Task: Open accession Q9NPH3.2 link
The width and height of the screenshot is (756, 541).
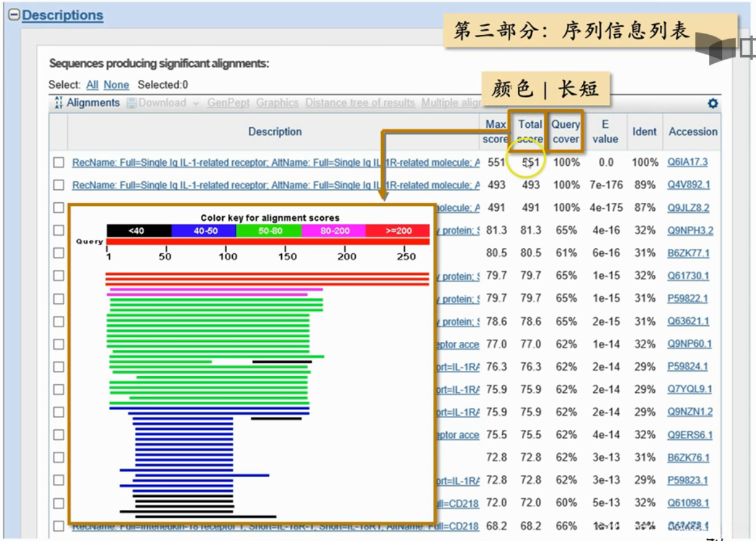Action: click(x=690, y=230)
